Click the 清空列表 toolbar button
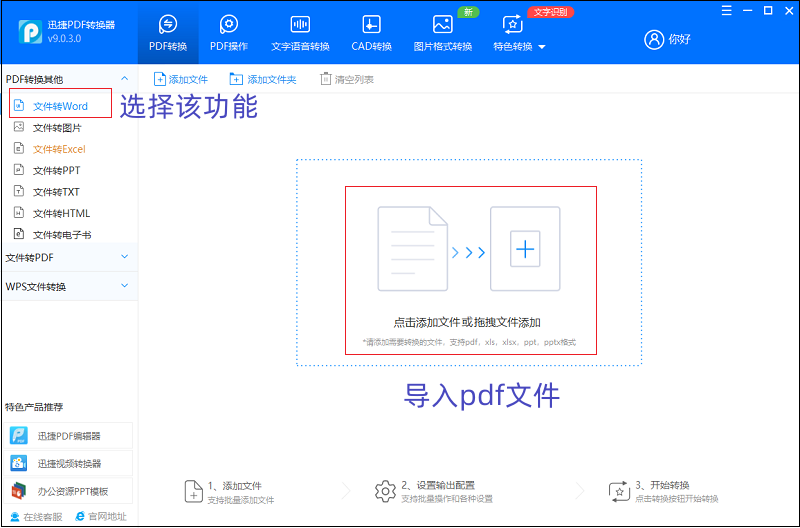Image resolution: width=800 pixels, height=528 pixels. [347, 79]
